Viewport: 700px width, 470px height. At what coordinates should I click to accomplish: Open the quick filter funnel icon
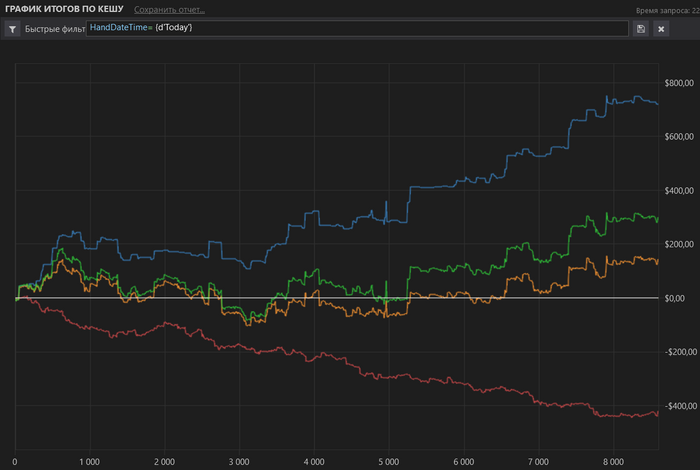click(12, 29)
